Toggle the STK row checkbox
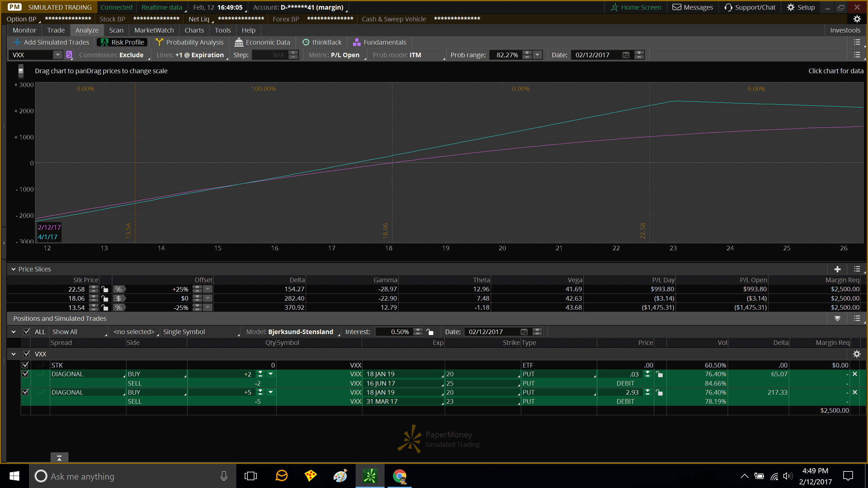The image size is (868, 488). [x=25, y=365]
